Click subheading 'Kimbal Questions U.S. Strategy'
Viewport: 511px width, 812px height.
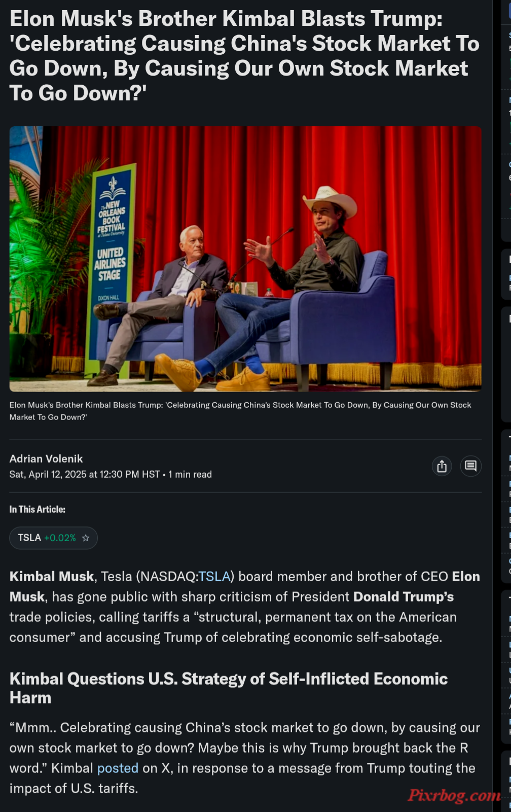click(x=229, y=688)
